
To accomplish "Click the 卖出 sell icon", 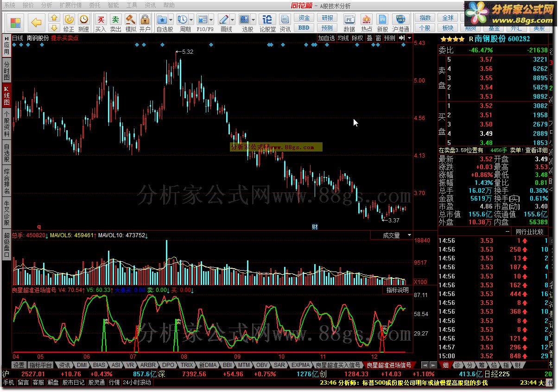I will tap(115, 23).
